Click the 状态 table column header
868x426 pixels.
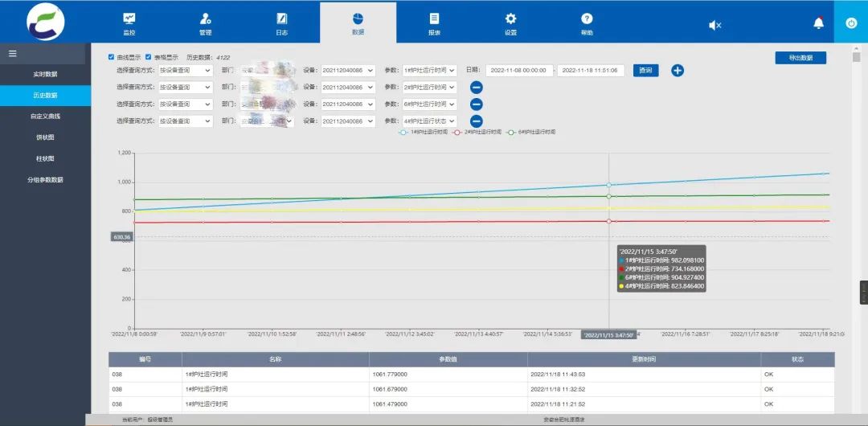click(798, 359)
